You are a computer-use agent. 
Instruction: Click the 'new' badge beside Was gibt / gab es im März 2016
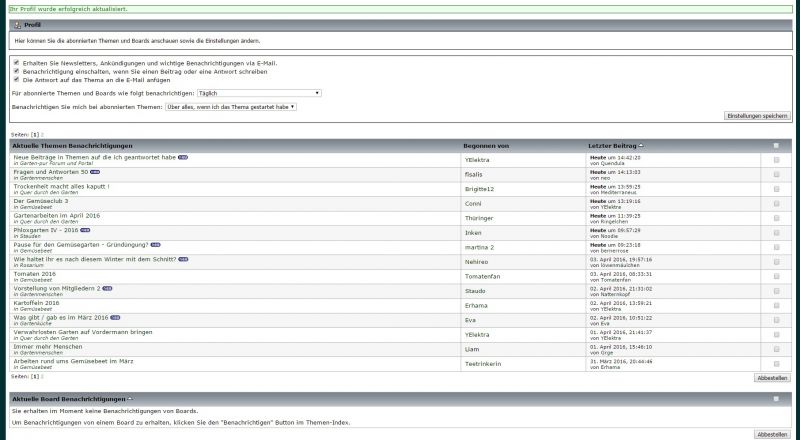(x=115, y=317)
